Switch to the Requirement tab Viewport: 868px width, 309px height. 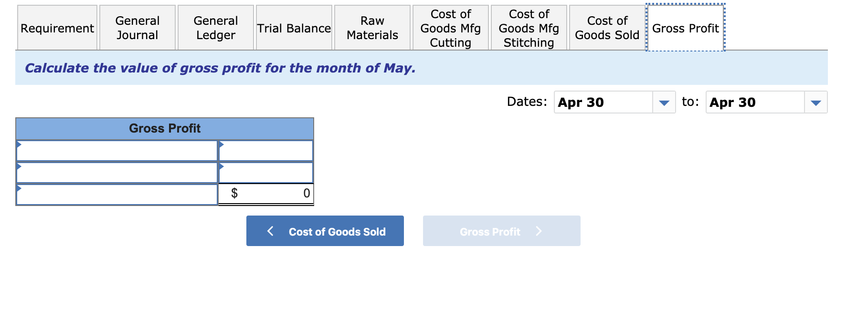point(57,28)
